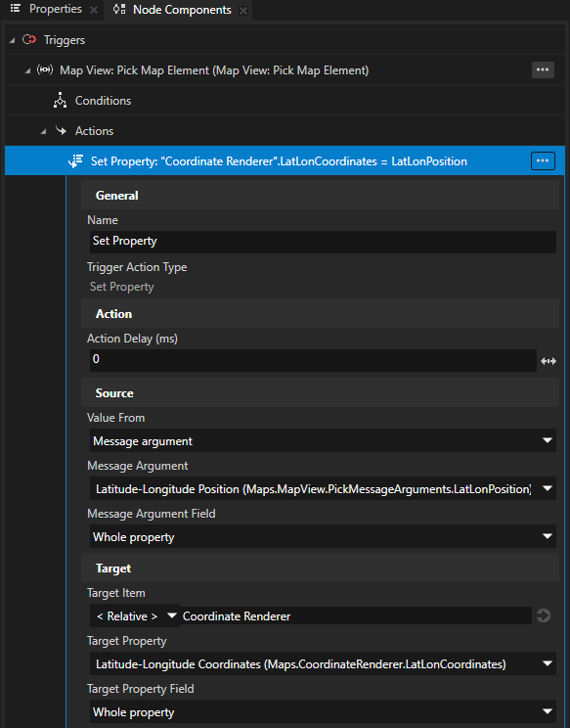Click the Target Item label
Image resolution: width=570 pixels, height=728 pixels.
pyautogui.click(x=116, y=593)
